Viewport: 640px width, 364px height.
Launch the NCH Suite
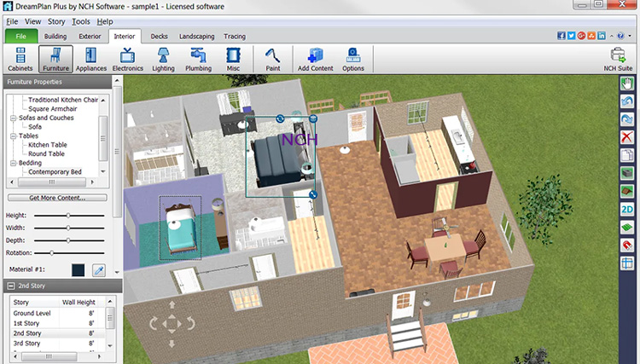[x=618, y=60]
